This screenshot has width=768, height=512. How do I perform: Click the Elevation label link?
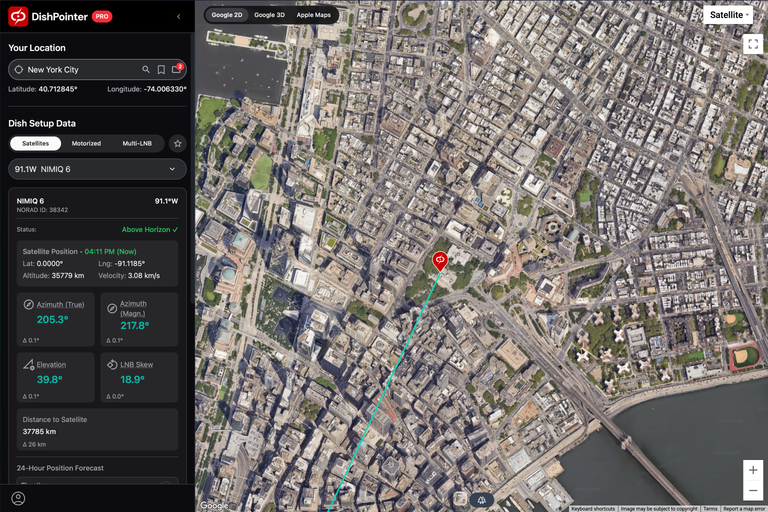point(51,365)
